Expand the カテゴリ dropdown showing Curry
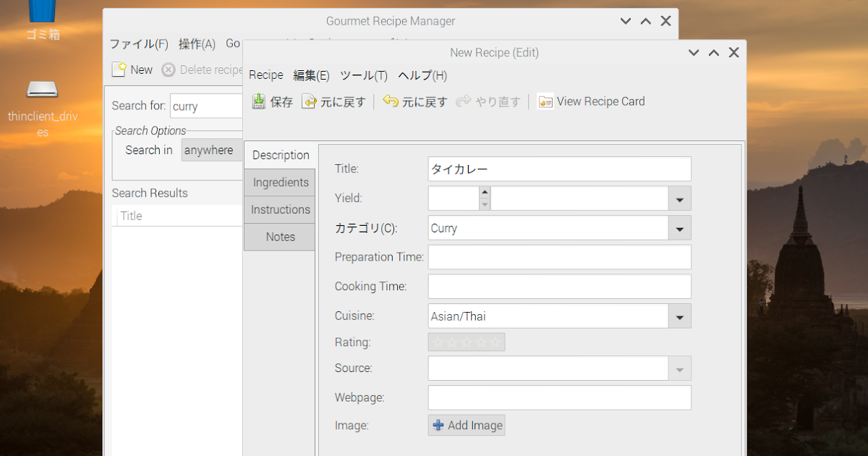The height and width of the screenshot is (456, 868). [678, 228]
